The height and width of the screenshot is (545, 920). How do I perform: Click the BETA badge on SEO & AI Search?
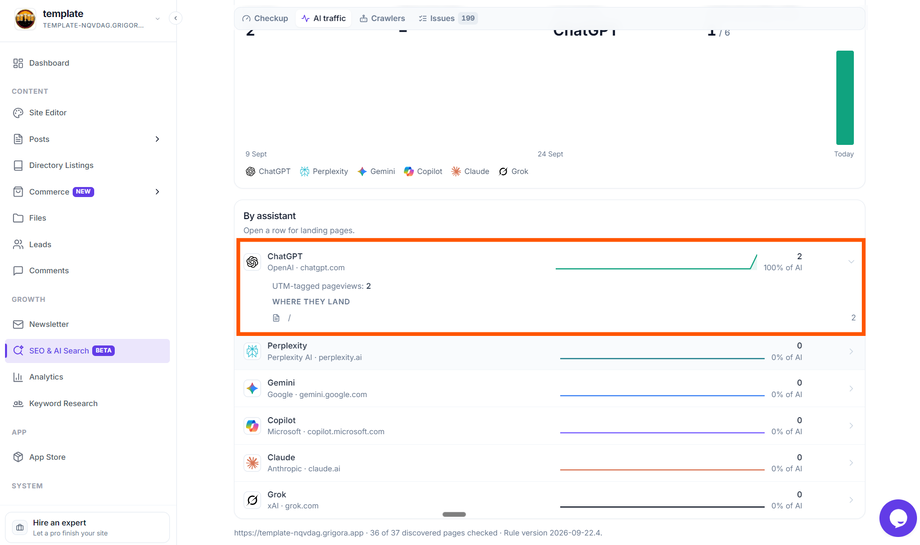(104, 350)
